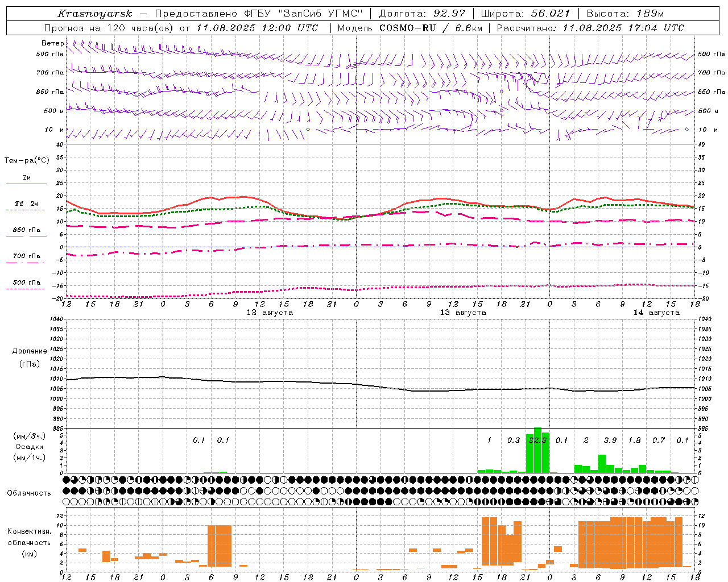This screenshot has width=728, height=582.
Task: Click the '(км)' unit under convective cloudiness
Action: (30, 553)
